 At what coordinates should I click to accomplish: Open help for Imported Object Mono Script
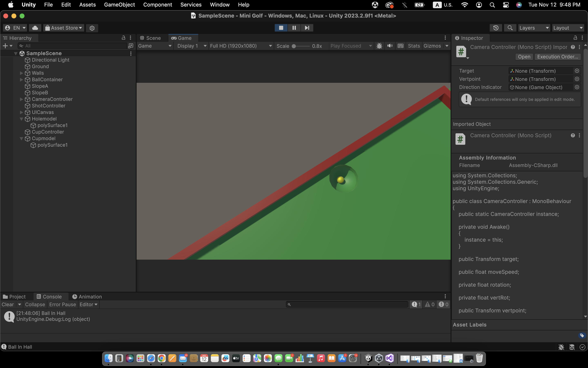point(573,135)
